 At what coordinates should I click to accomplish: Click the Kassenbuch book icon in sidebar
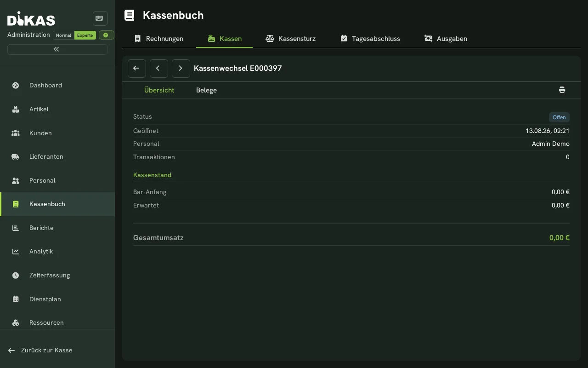point(16,204)
